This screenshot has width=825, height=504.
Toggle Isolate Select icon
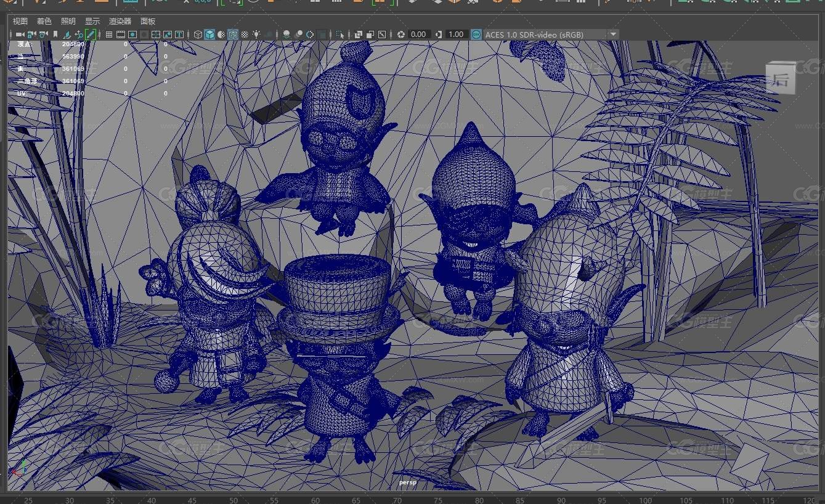(x=339, y=35)
